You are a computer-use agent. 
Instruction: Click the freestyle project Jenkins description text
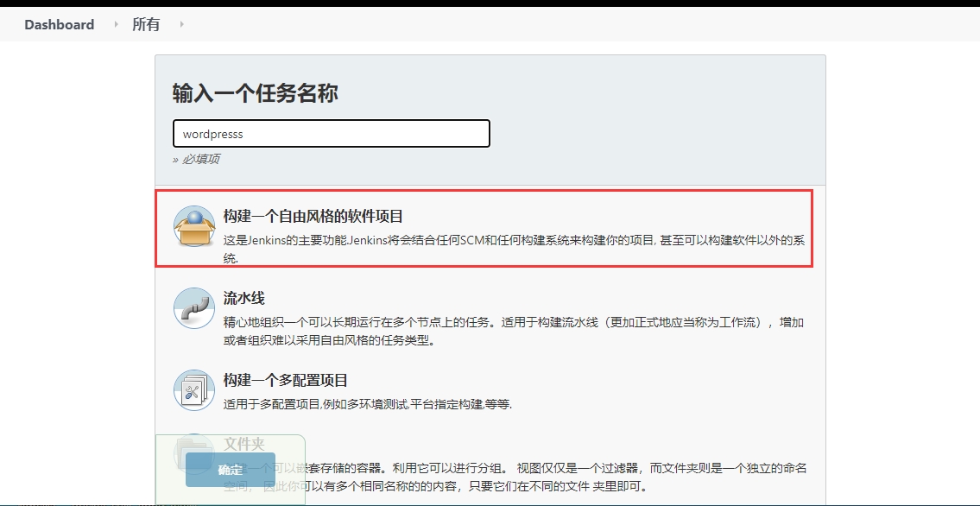(x=513, y=240)
